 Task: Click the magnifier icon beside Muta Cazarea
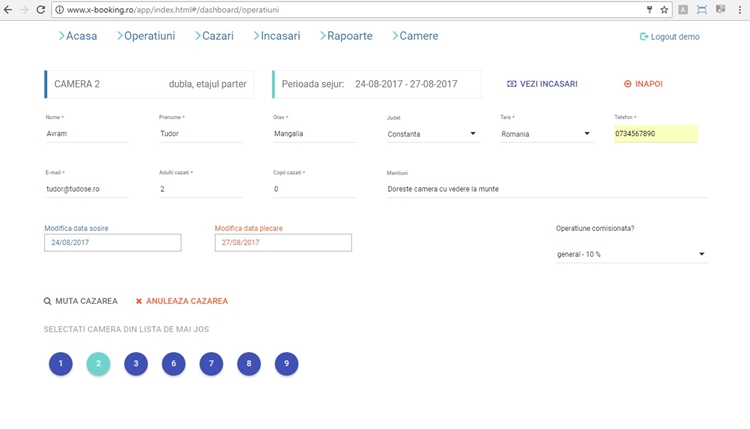pos(47,301)
